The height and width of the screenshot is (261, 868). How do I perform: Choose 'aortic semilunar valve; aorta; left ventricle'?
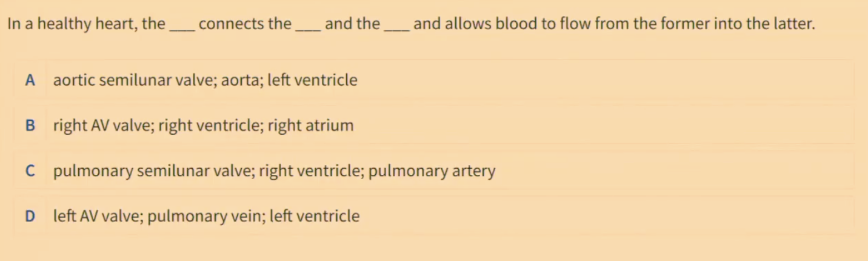tap(205, 80)
